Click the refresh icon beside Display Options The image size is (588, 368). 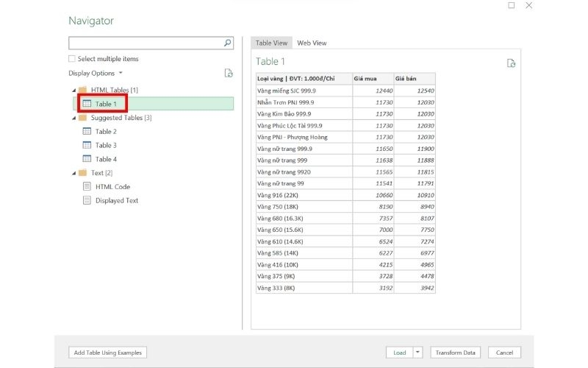[229, 73]
